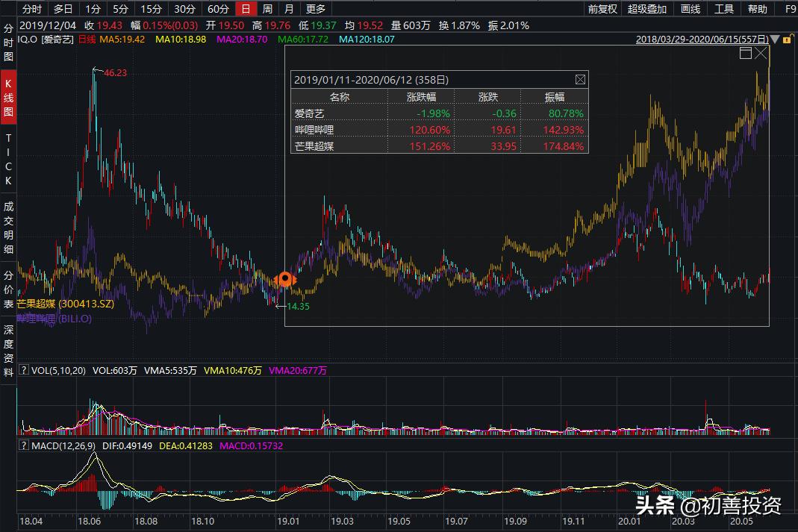Switch to the 60分 period tab
This screenshot has height=532, width=798.
point(218,9)
